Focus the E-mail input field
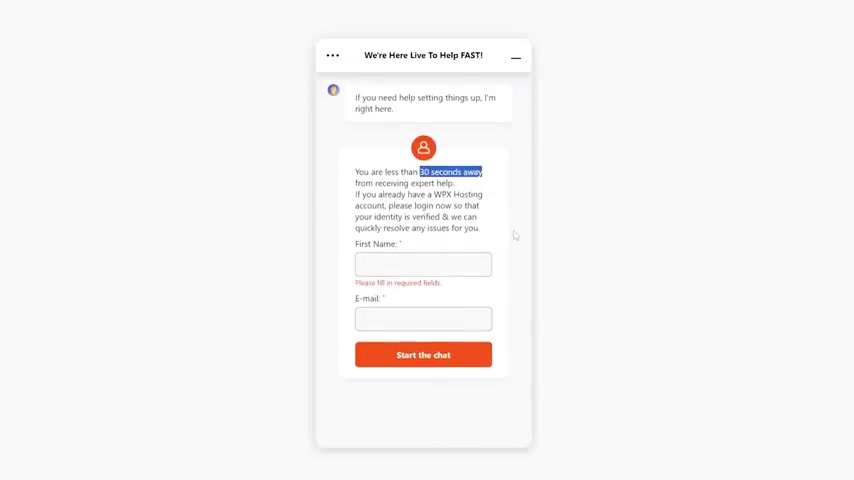Viewport: 854px width, 480px height. [423, 319]
